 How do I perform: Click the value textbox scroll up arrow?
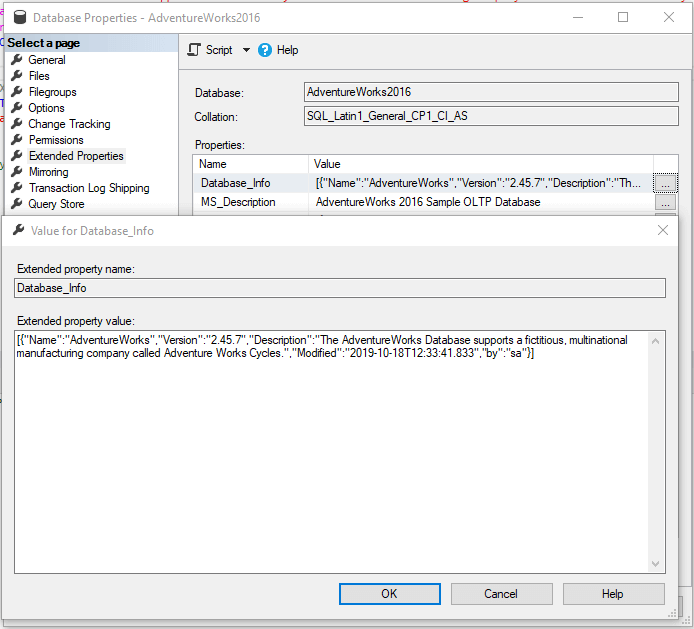[x=655, y=341]
